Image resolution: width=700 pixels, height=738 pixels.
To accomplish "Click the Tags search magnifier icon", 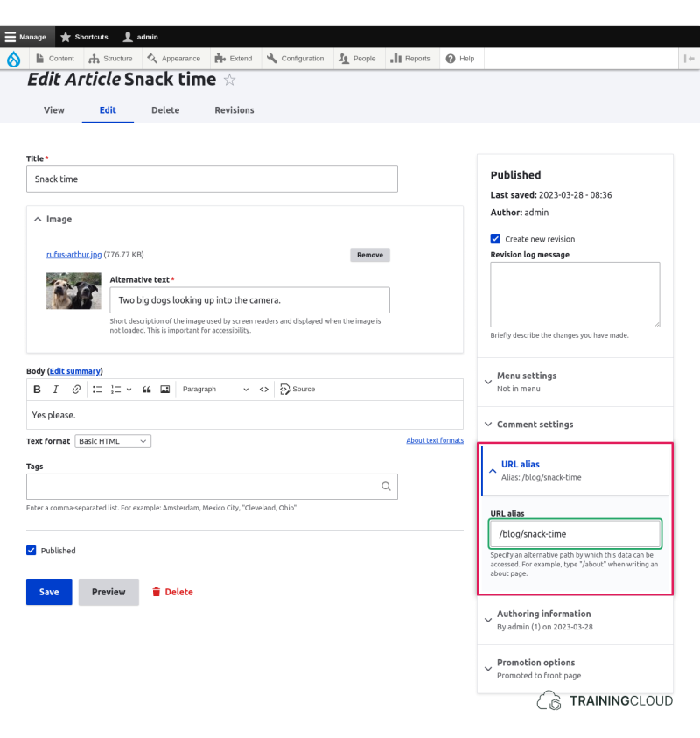I will coord(386,487).
